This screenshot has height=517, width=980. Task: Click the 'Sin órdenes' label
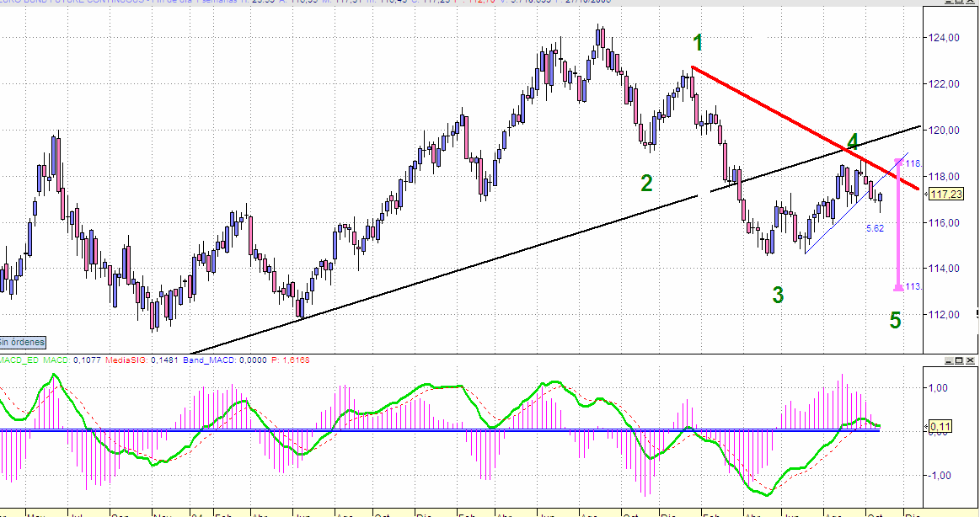click(23, 342)
